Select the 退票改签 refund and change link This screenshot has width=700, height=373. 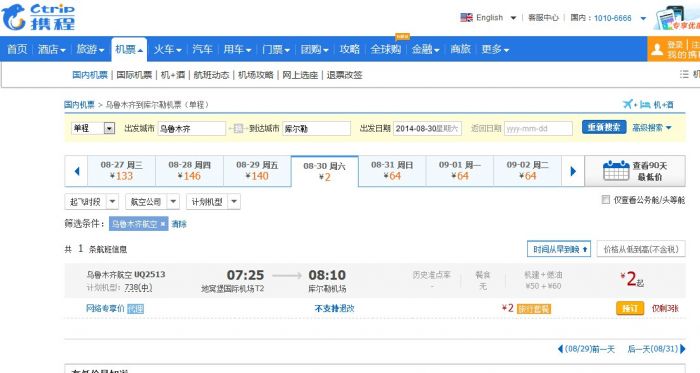click(344, 75)
